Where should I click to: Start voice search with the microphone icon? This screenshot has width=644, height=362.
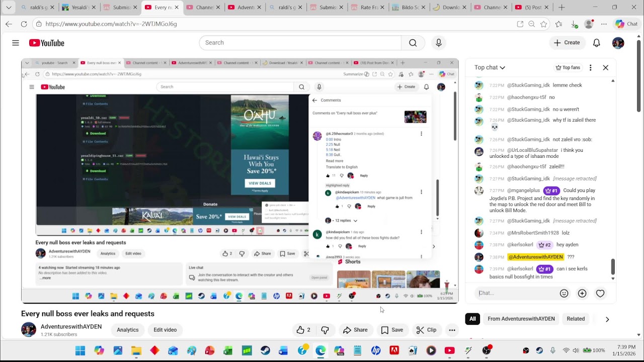pos(439,43)
